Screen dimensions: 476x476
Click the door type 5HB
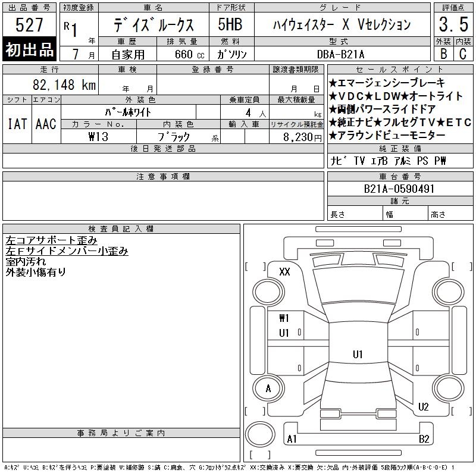pyautogui.click(x=230, y=24)
